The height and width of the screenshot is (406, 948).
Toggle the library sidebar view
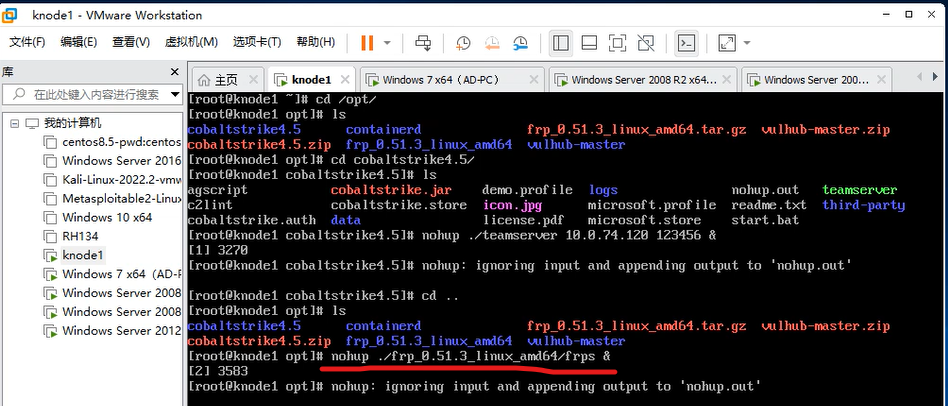(x=560, y=43)
